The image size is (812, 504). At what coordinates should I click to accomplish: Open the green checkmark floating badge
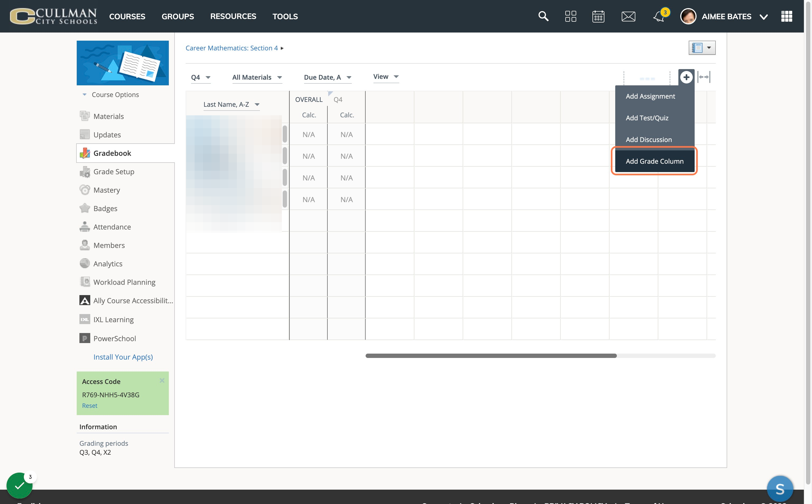(19, 485)
